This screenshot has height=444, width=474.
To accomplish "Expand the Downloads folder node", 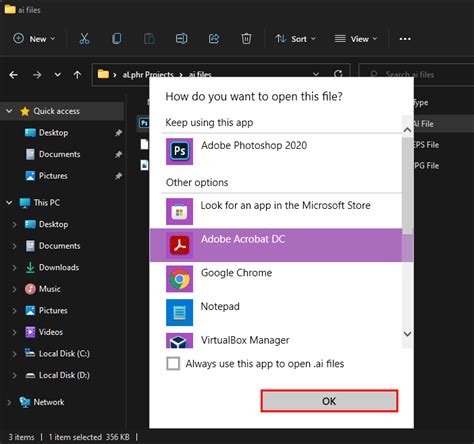I will point(14,268).
